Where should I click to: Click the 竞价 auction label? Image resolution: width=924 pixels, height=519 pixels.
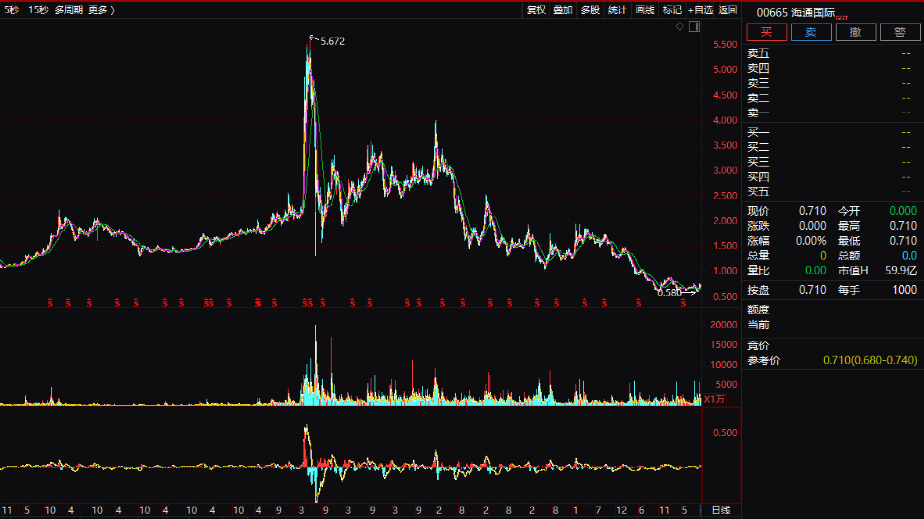click(x=758, y=345)
